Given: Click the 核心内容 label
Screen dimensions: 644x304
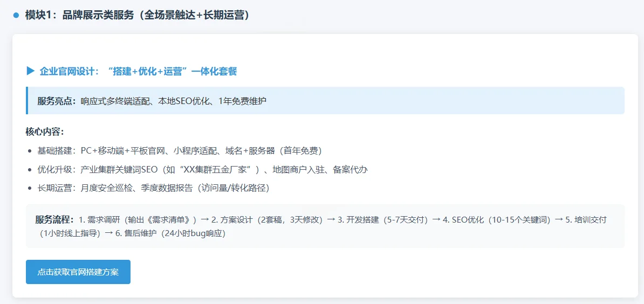Looking at the screenshot, I should point(45,132).
